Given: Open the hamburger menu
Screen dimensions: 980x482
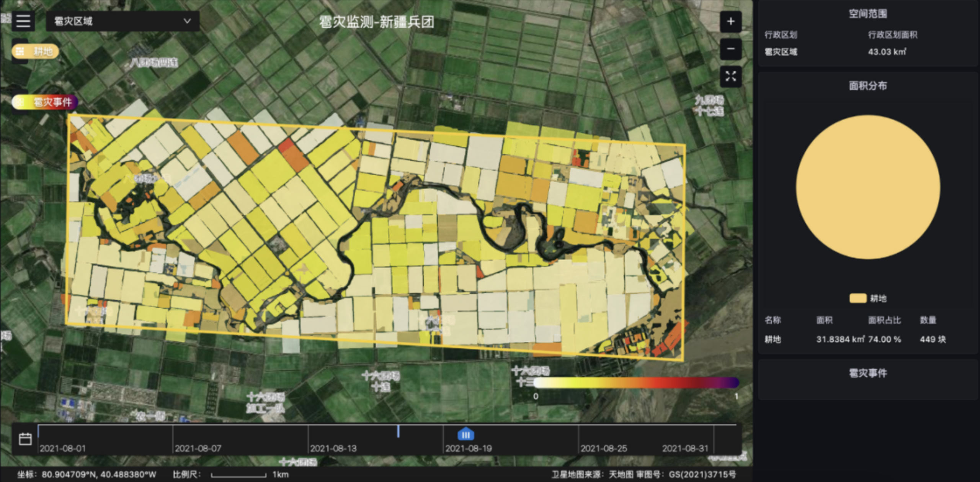Looking at the screenshot, I should coord(23,21).
